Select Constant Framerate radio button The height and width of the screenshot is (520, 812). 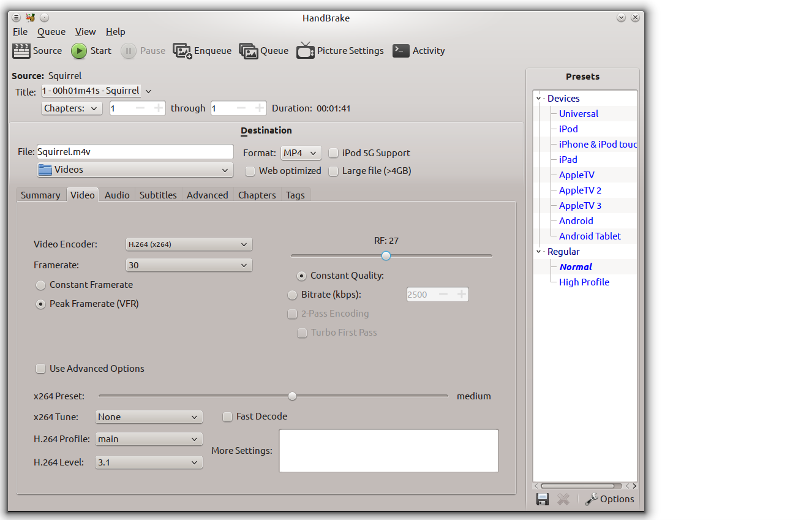point(40,285)
